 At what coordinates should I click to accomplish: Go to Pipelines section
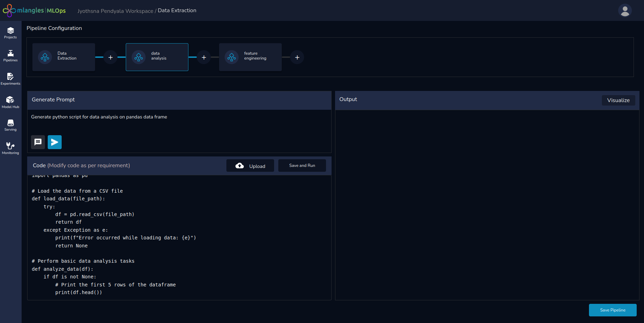(x=10, y=56)
